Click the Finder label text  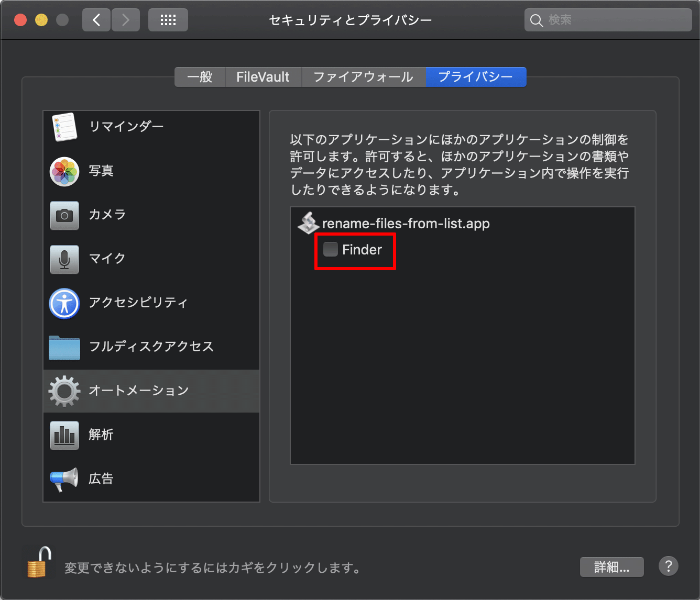click(362, 250)
